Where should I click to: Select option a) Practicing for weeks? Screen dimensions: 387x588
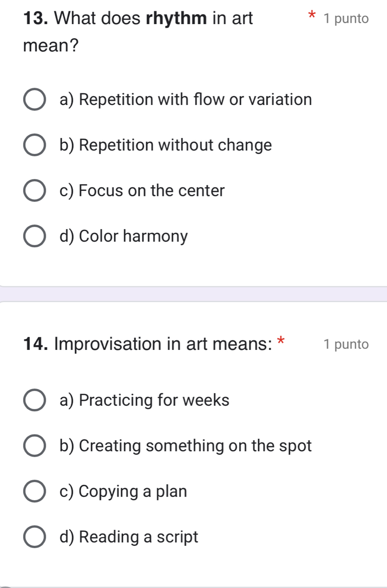click(34, 400)
